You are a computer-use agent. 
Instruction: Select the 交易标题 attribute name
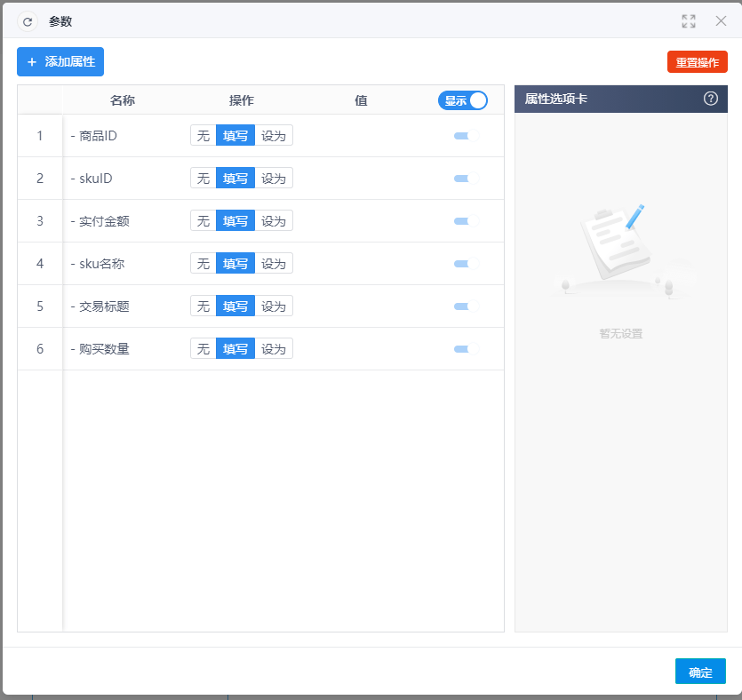coord(104,306)
